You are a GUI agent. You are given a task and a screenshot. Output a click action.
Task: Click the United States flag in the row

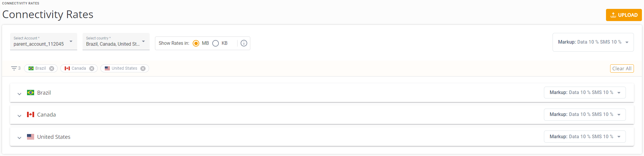tap(31, 137)
